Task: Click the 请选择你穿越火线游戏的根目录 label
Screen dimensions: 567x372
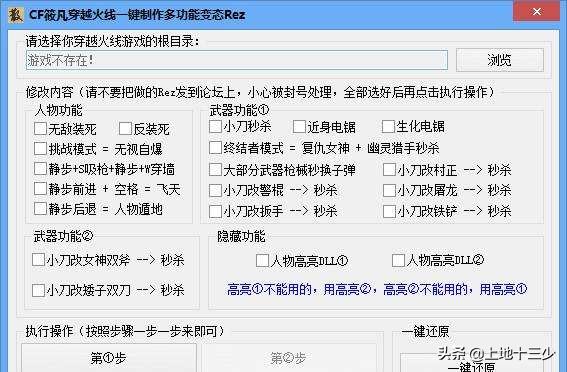Action: pos(112,41)
